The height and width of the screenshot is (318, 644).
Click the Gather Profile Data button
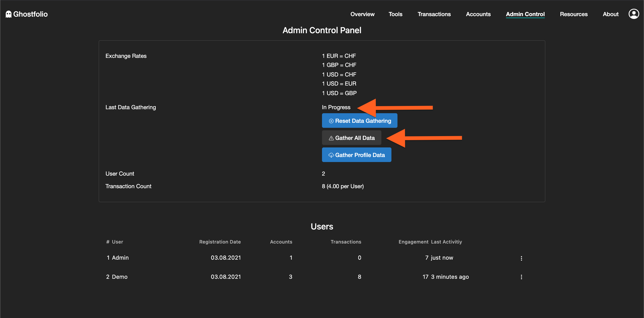(356, 155)
